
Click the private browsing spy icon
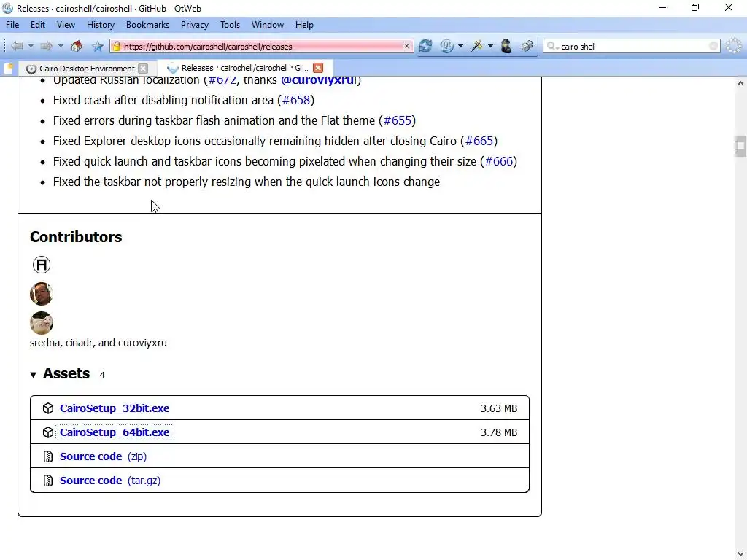click(506, 46)
